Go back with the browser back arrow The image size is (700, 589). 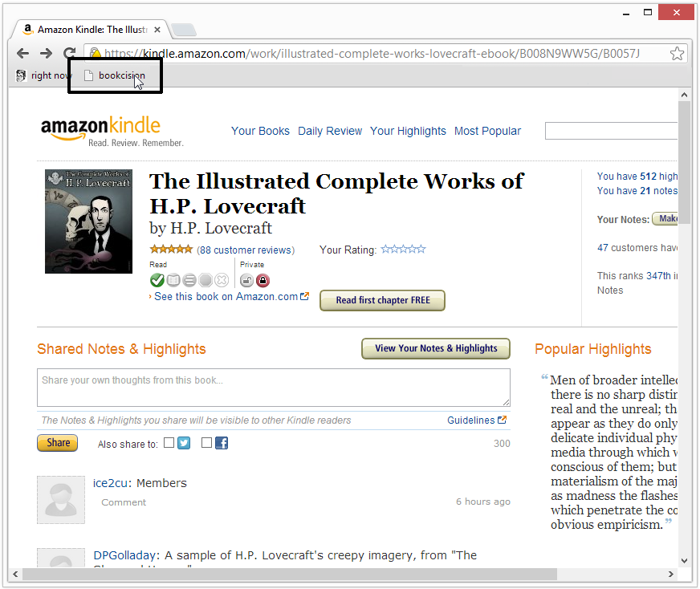[22, 54]
